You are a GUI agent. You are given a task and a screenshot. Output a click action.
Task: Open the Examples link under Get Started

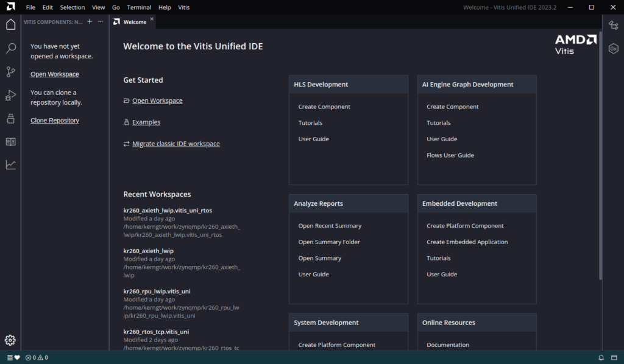point(146,122)
